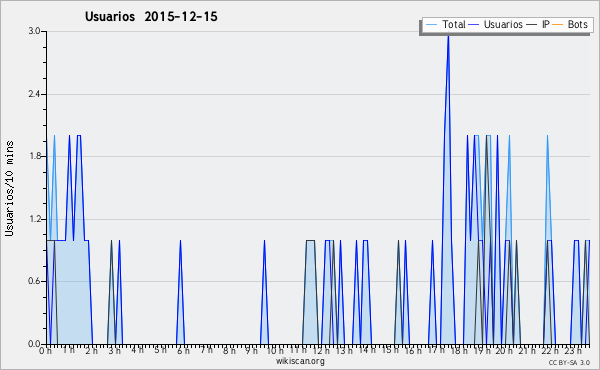Click the 'Bots' legend label

pyautogui.click(x=577, y=24)
